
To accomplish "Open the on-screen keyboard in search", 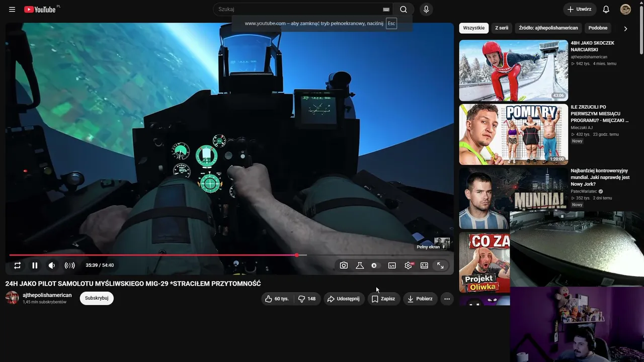I will coord(386,10).
